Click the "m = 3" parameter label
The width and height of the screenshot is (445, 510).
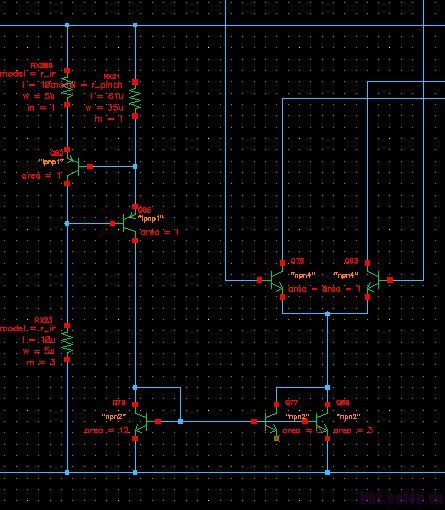click(x=41, y=362)
